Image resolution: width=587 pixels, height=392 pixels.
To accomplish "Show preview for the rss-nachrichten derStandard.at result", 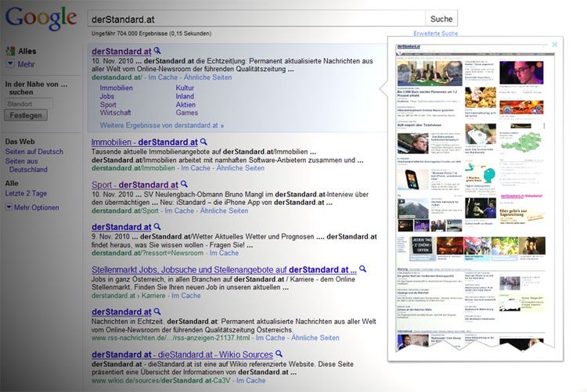I will pyautogui.click(x=157, y=311).
